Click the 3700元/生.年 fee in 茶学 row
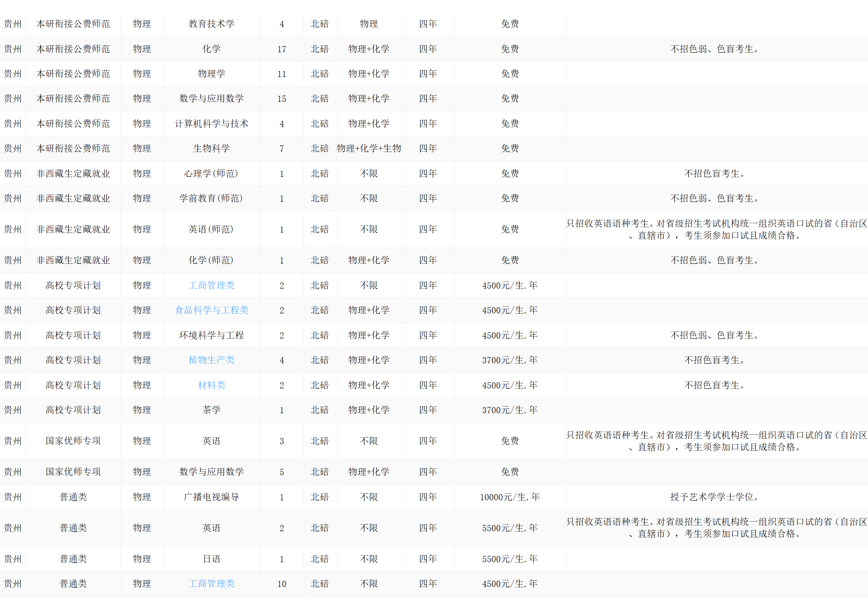Viewport: 868px width, 614px height. pos(510,410)
